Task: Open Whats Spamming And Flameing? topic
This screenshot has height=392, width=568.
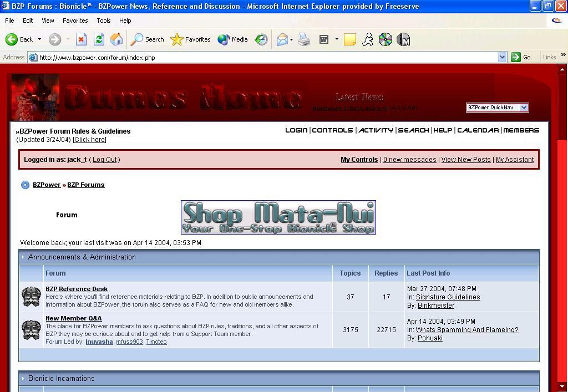Action: tap(467, 330)
